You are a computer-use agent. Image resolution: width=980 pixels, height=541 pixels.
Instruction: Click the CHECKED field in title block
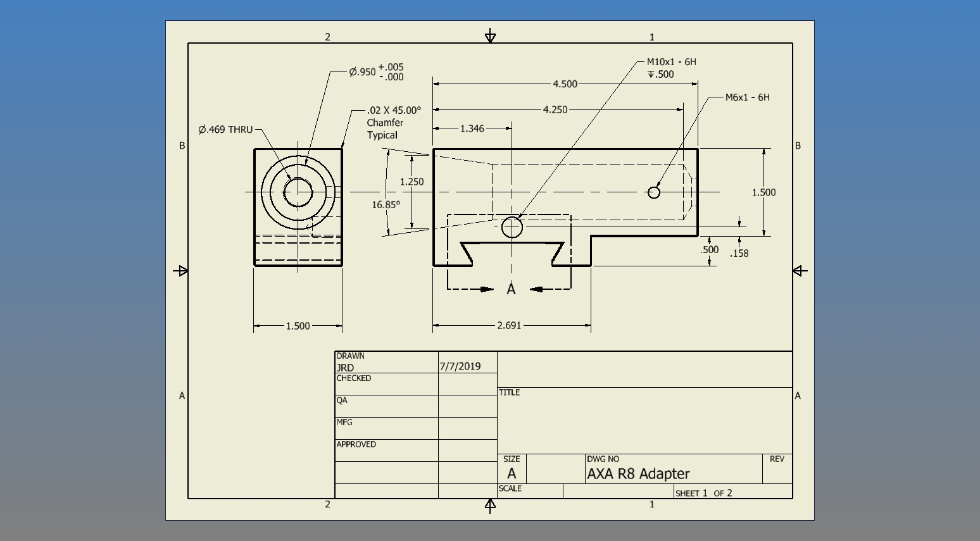point(386,384)
